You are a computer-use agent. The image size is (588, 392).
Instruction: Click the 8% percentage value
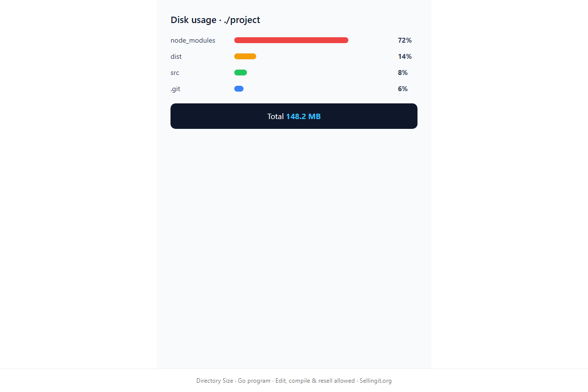[403, 73]
